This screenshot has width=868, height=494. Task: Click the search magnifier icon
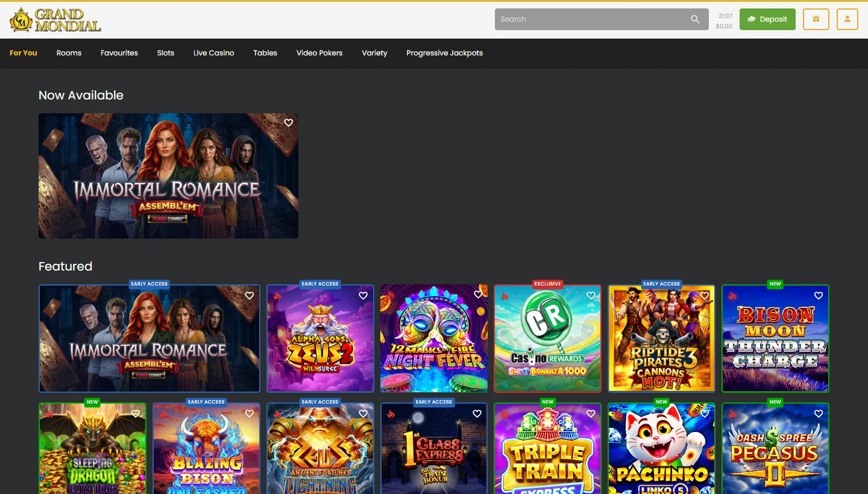tap(695, 19)
